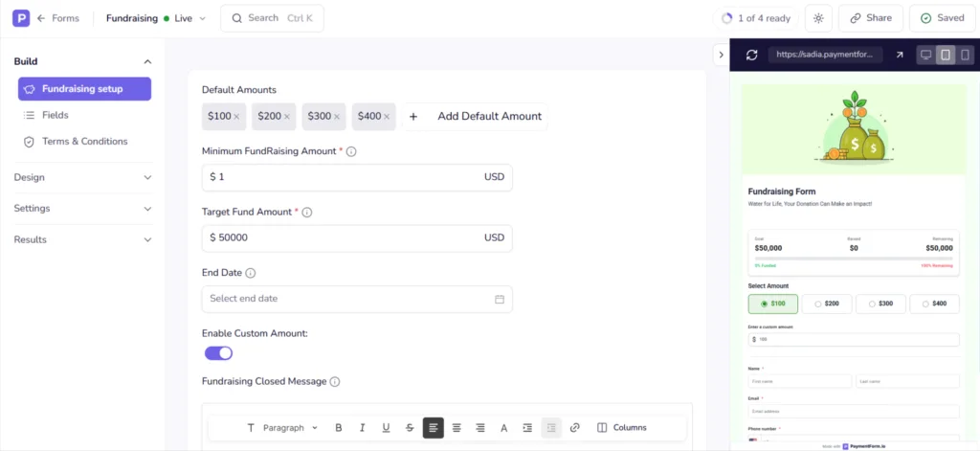Click the decrease indent icon
The height and width of the screenshot is (451, 980).
tap(551, 428)
